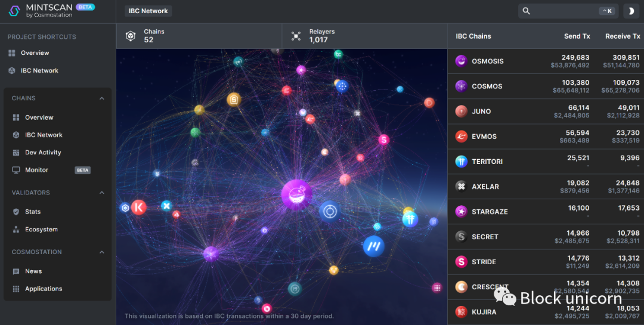Open the Applications page
This screenshot has width=644, height=325.
point(44,289)
